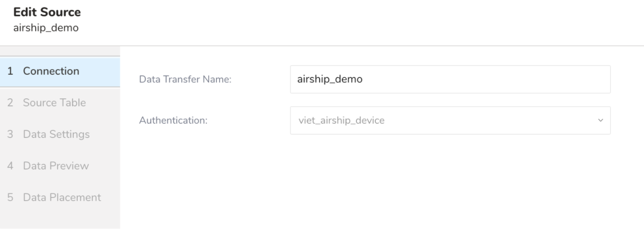Image resolution: width=644 pixels, height=229 pixels.
Task: Click empty sidebar area below Data Placement
Action: click(60, 218)
